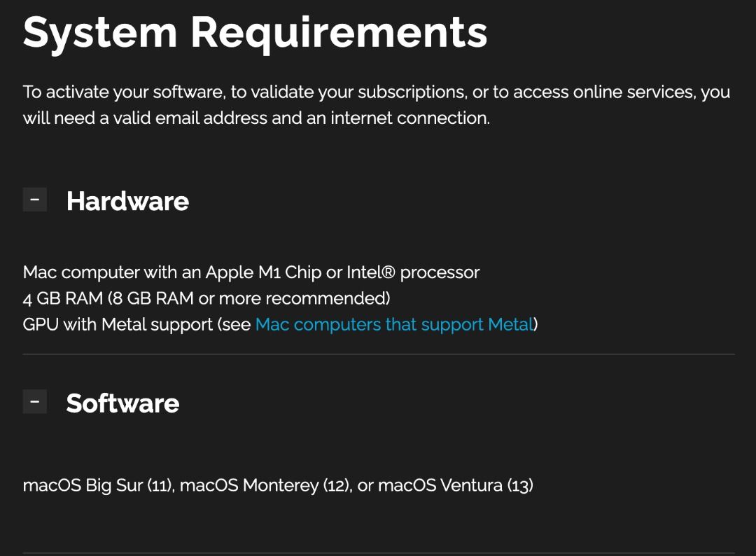Screen dimensions: 756x556
Task: Click the Hardware section heading
Action: 127,202
